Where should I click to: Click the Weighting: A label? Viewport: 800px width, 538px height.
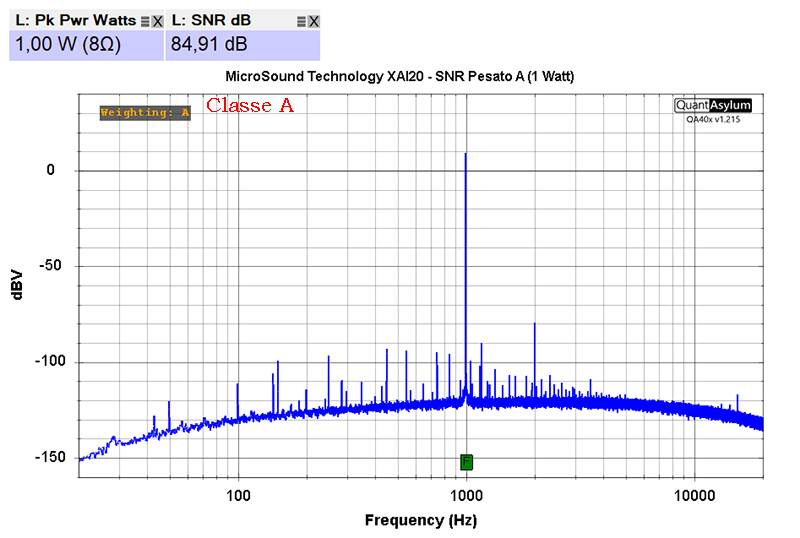pos(145,113)
